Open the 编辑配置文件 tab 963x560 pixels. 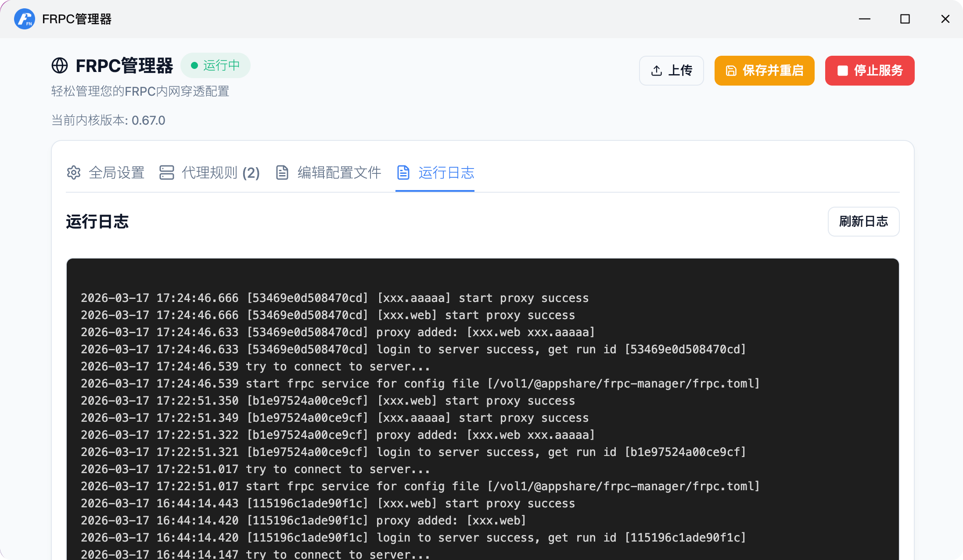point(339,172)
